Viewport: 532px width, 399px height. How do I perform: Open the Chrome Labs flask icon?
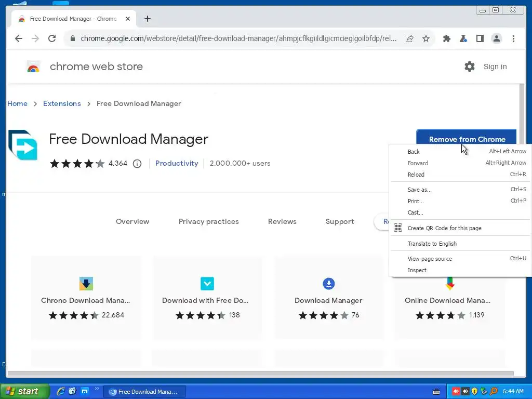coord(463,38)
